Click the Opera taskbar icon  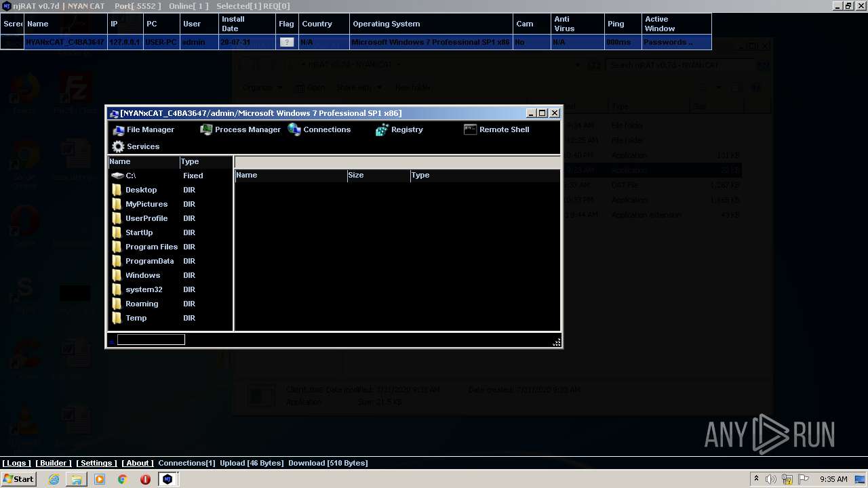tap(145, 479)
